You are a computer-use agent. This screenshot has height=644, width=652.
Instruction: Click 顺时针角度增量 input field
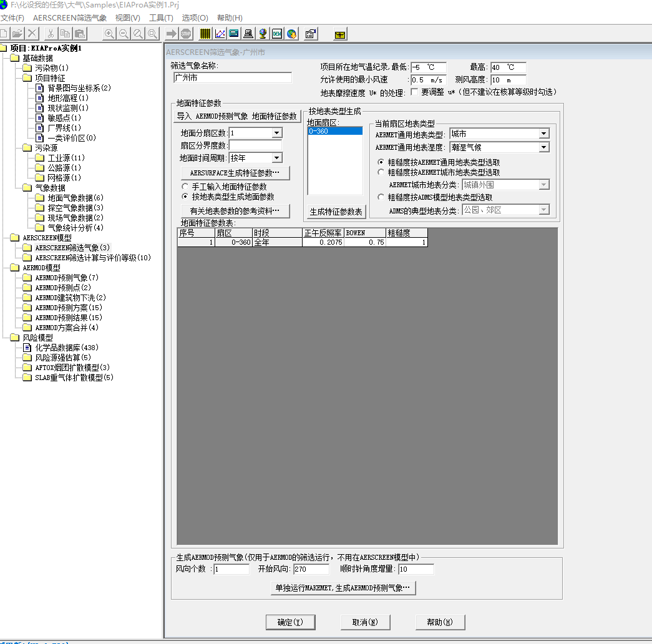[416, 568]
